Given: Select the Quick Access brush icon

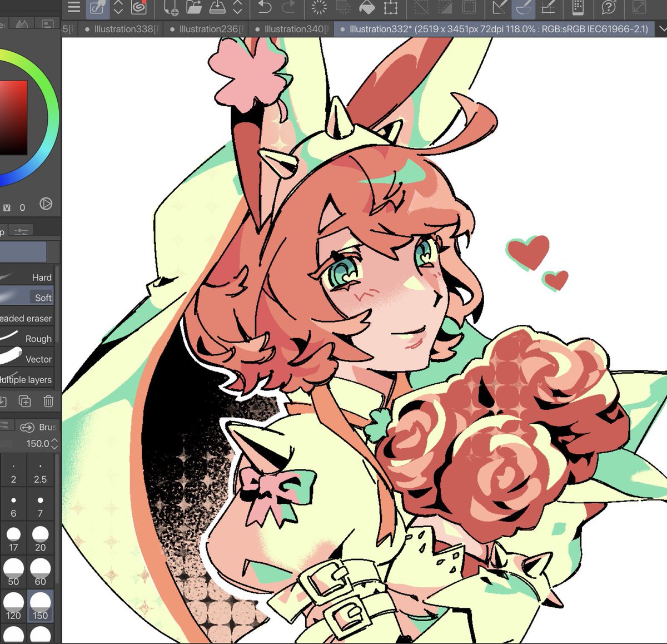Looking at the screenshot, I should click(x=98, y=8).
